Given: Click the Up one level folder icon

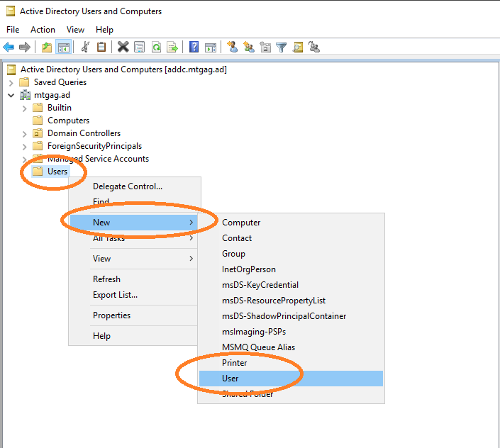Looking at the screenshot, I should pyautogui.click(x=47, y=47).
